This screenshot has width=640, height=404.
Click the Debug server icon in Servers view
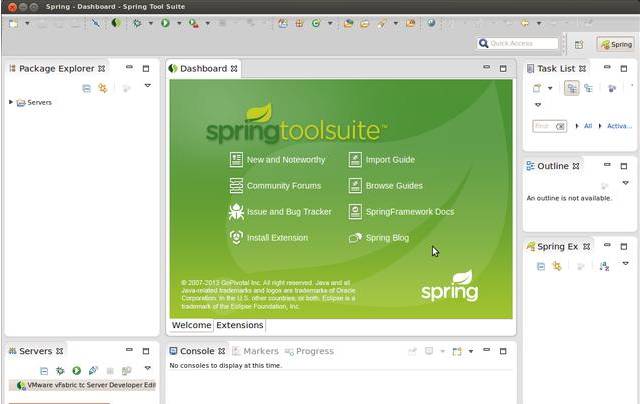[60, 371]
